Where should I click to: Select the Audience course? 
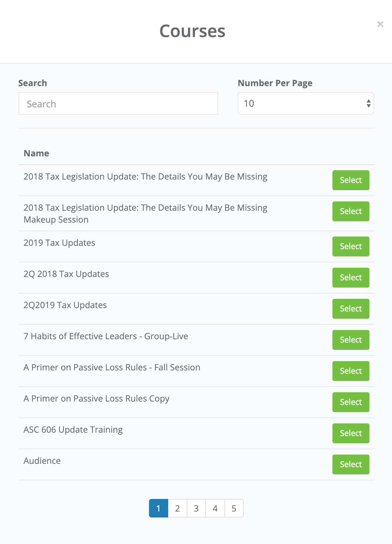[351, 464]
